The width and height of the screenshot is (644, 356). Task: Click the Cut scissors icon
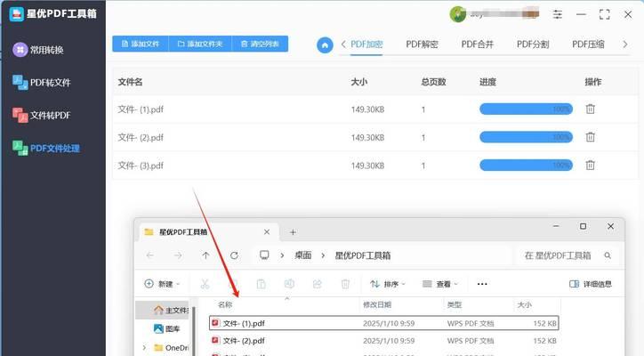[x=205, y=284]
